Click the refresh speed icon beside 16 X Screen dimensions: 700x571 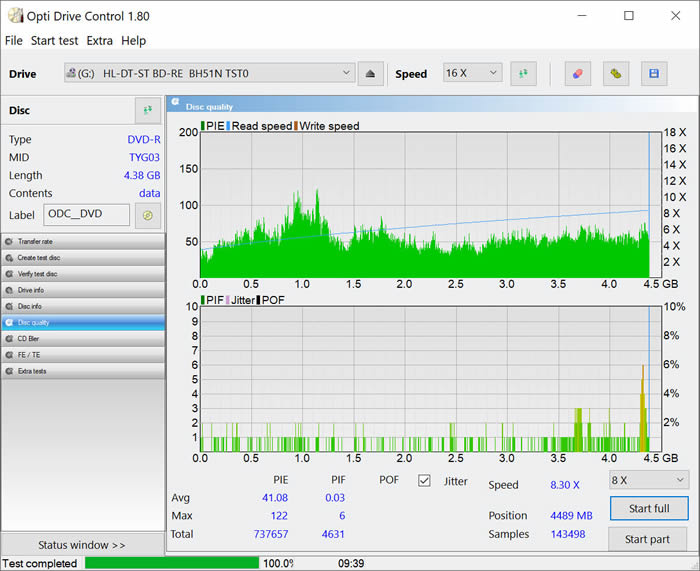[523, 73]
